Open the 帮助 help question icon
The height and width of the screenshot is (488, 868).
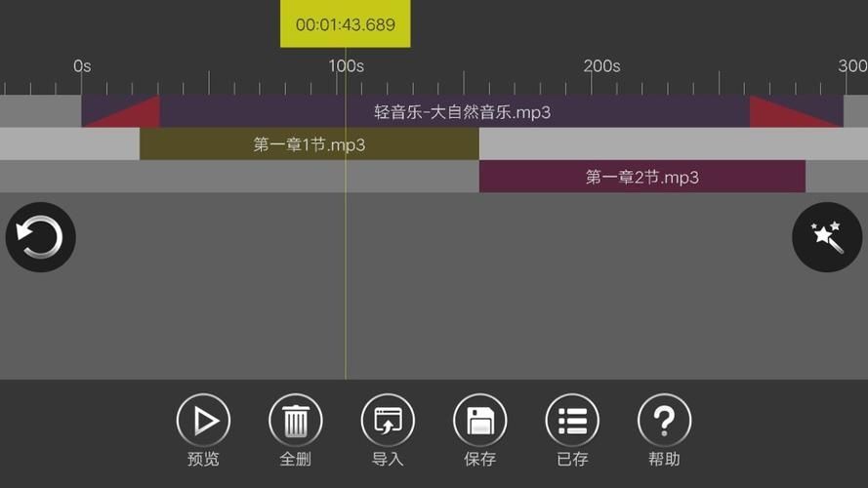pyautogui.click(x=664, y=420)
